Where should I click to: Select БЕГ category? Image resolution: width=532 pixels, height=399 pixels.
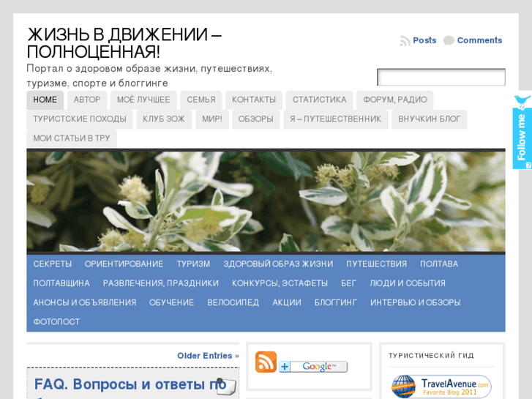tap(348, 283)
